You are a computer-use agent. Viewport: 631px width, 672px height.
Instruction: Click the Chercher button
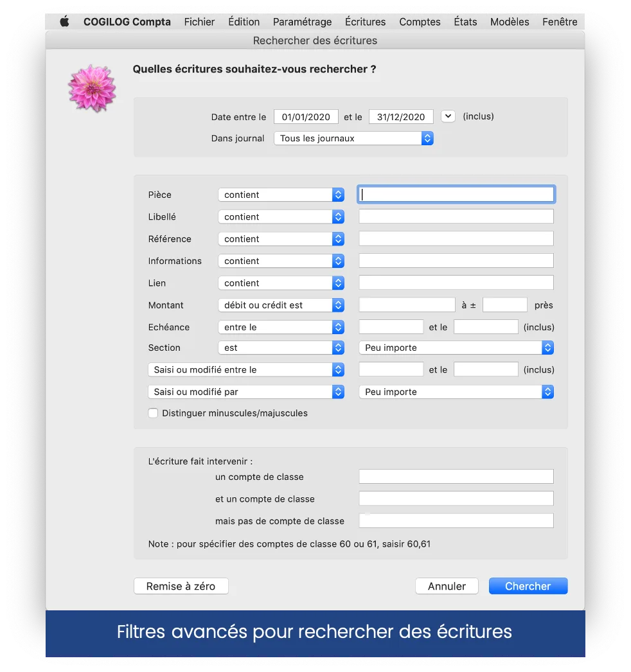click(x=528, y=587)
